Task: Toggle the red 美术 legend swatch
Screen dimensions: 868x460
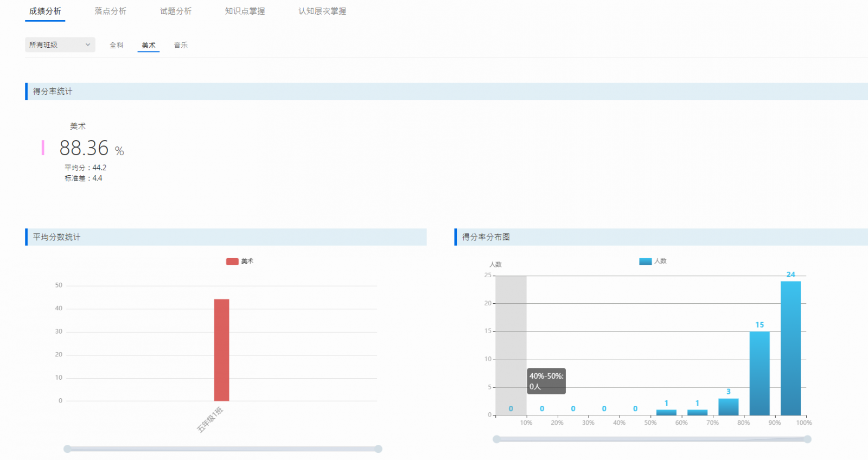Action: [x=232, y=261]
